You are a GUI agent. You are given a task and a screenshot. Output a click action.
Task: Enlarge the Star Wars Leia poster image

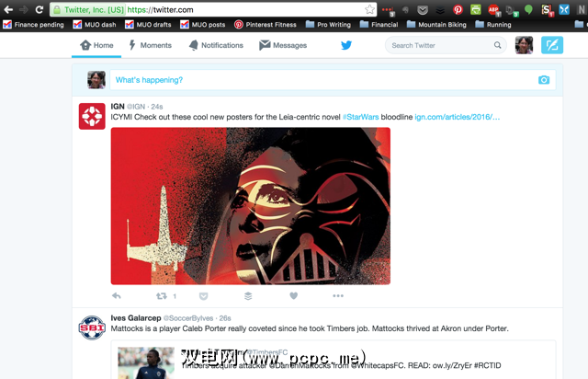[251, 206]
